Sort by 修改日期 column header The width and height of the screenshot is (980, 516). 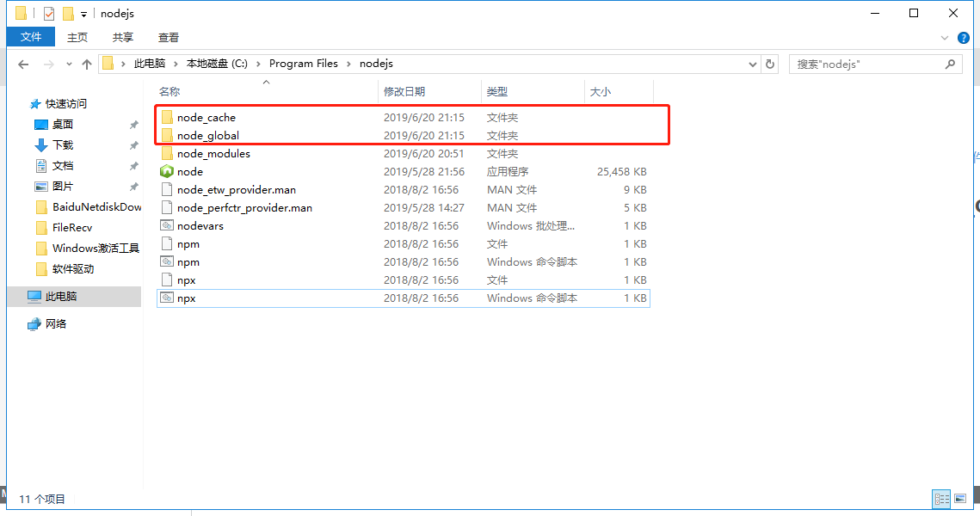[x=404, y=92]
